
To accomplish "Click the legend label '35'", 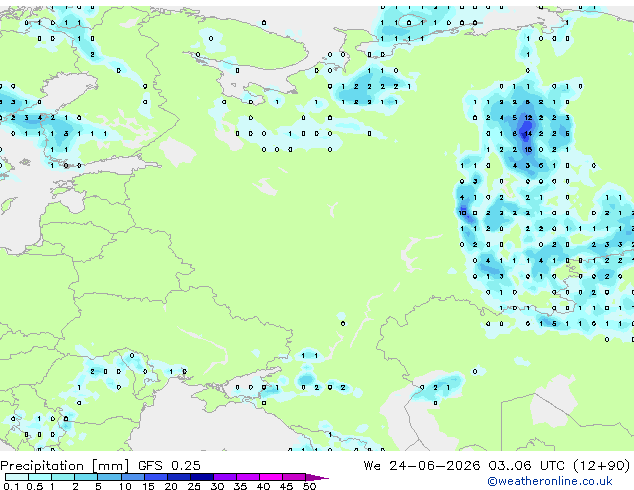I will click(x=240, y=486).
